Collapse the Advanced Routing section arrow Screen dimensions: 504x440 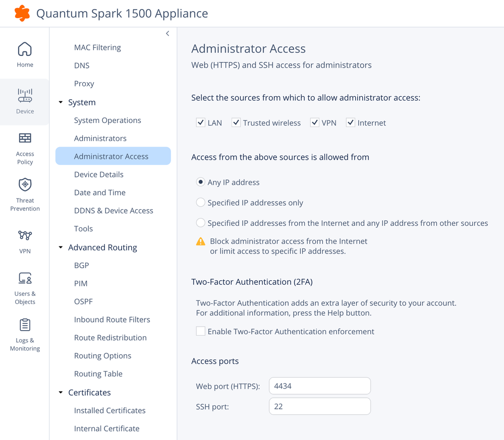(61, 247)
